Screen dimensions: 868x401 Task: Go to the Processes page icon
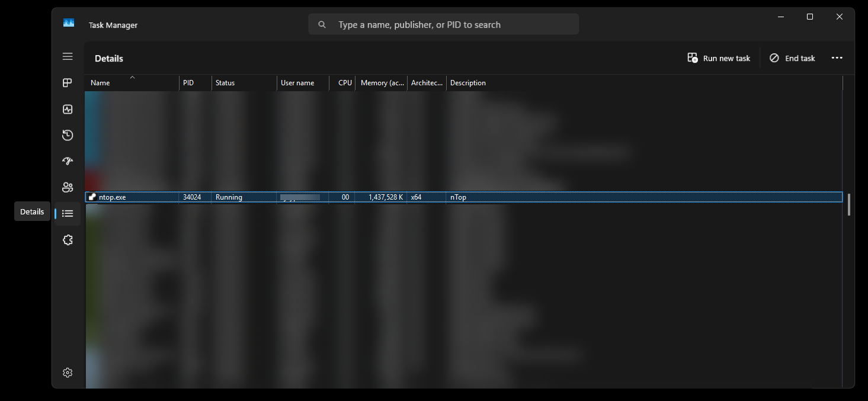[68, 83]
